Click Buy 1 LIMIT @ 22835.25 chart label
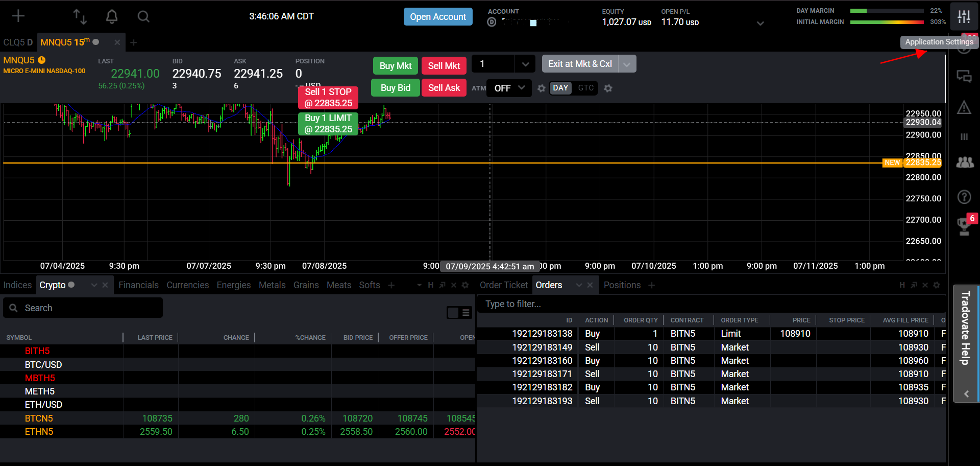 pos(328,124)
